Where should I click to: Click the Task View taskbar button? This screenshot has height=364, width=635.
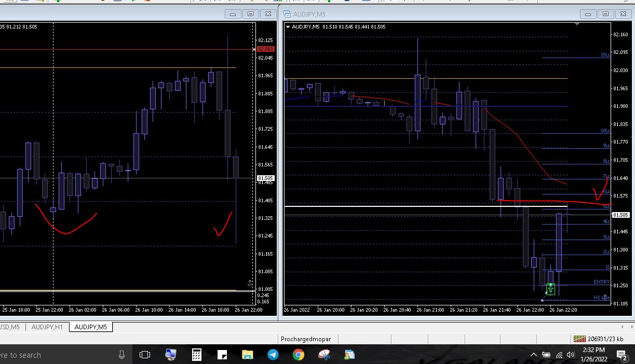click(x=145, y=355)
